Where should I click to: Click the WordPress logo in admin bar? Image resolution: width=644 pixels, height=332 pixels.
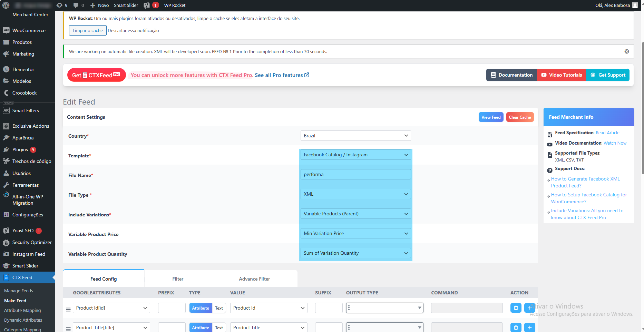(x=6, y=5)
